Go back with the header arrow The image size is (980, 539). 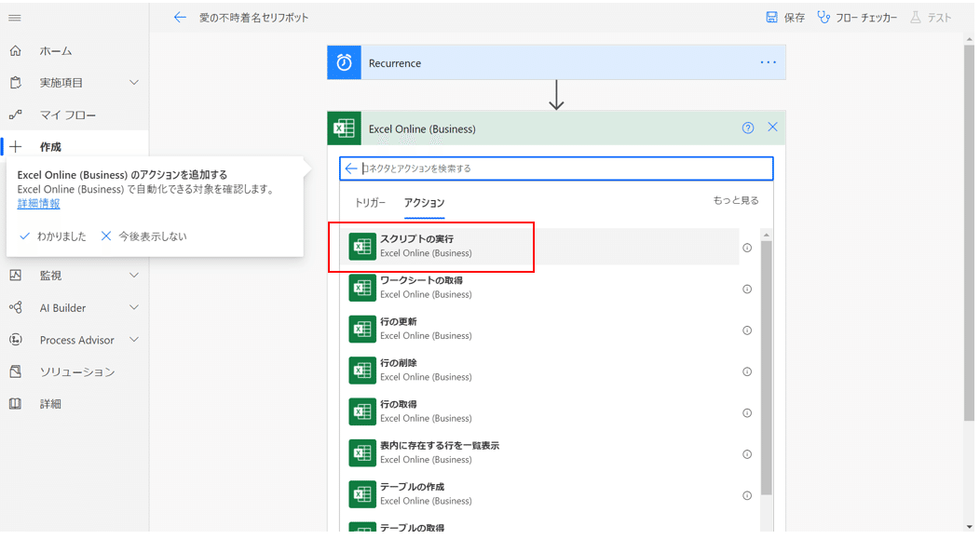pos(180,18)
